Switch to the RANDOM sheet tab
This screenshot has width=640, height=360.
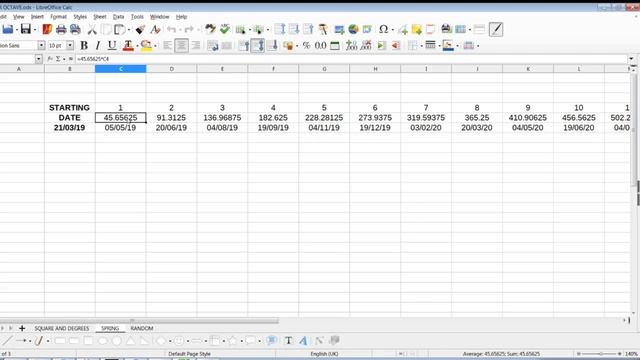pyautogui.click(x=142, y=328)
